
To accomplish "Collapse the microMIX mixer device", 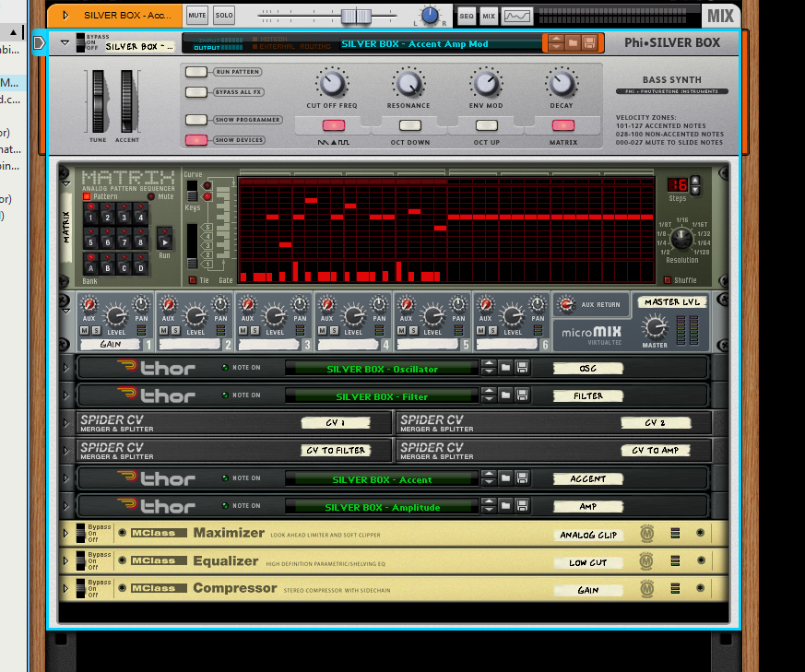I will pos(65,311).
